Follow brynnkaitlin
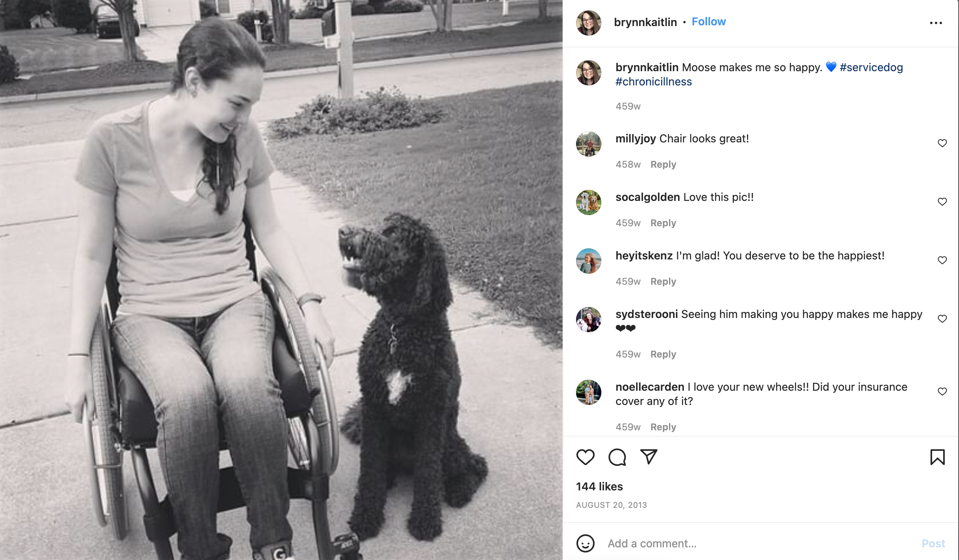This screenshot has height=560, width=959. point(709,22)
